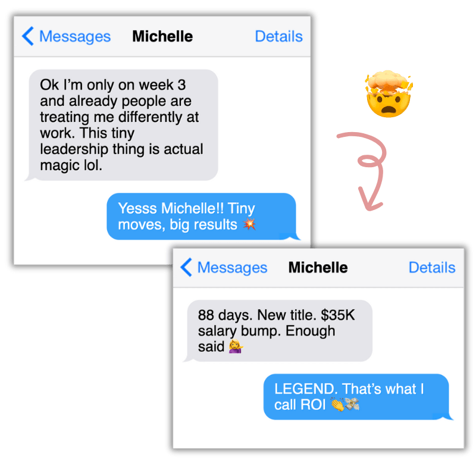Viewport: 476px width, 476px height.
Task: Click the clapping hands emoji
Action: coord(337,404)
